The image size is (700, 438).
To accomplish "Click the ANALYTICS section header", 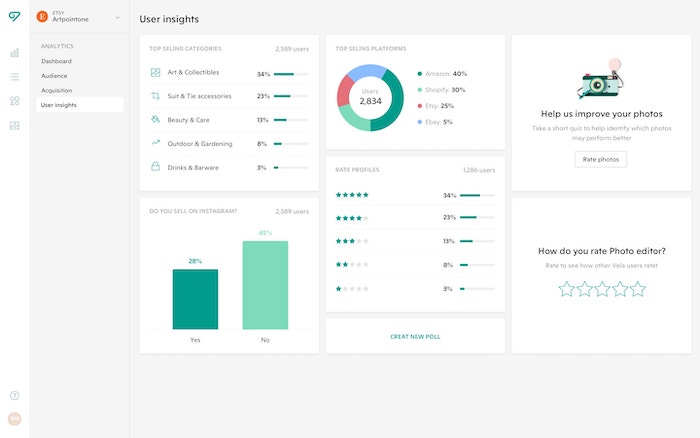I will [57, 46].
